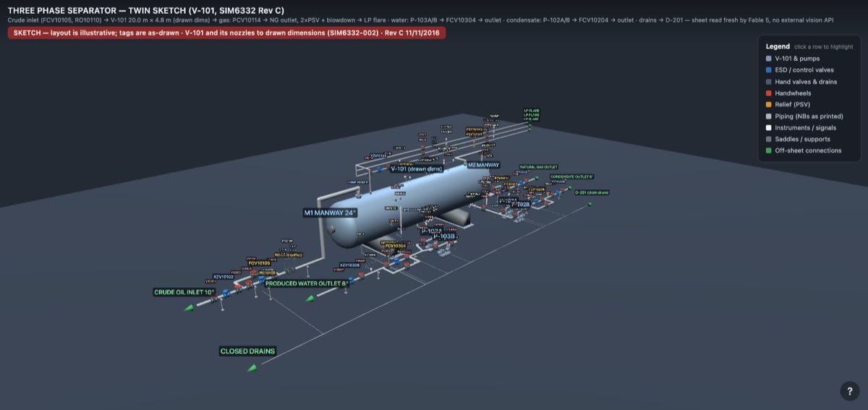
Task: Select the blue XZV10308 valve on water line
Action: (352, 281)
